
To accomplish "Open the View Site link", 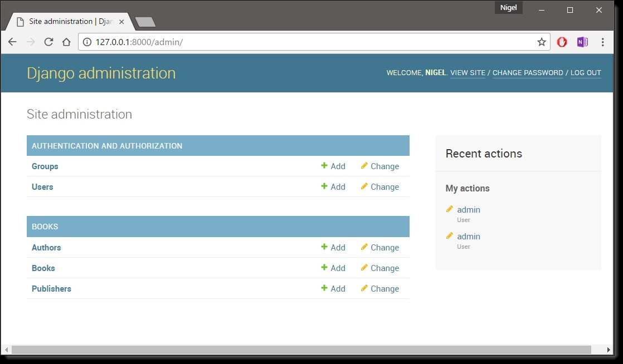I will pos(468,73).
